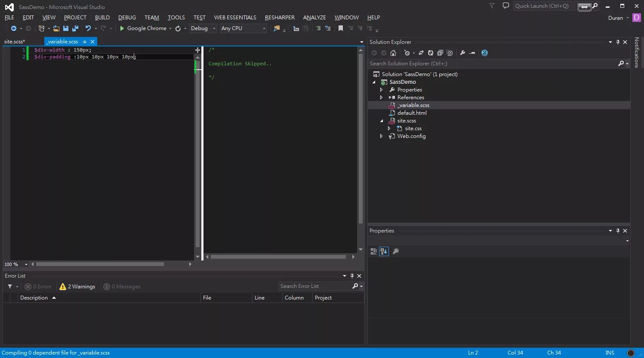This screenshot has height=358, width=644.
Task: Collapse the site.scss node
Action: click(381, 121)
